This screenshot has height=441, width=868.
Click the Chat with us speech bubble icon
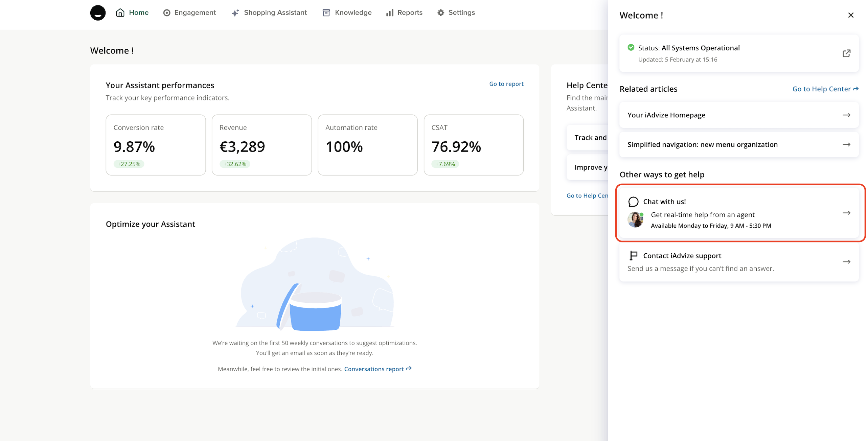pyautogui.click(x=633, y=202)
